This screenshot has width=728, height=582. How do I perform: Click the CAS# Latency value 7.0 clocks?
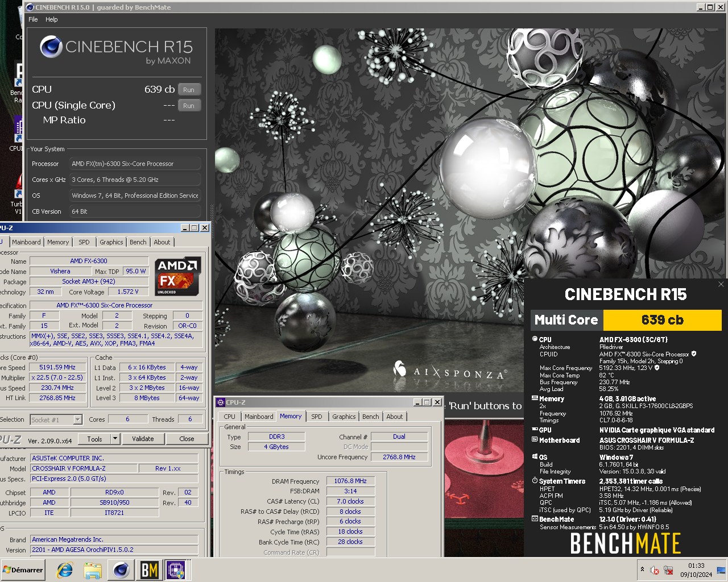coord(350,501)
